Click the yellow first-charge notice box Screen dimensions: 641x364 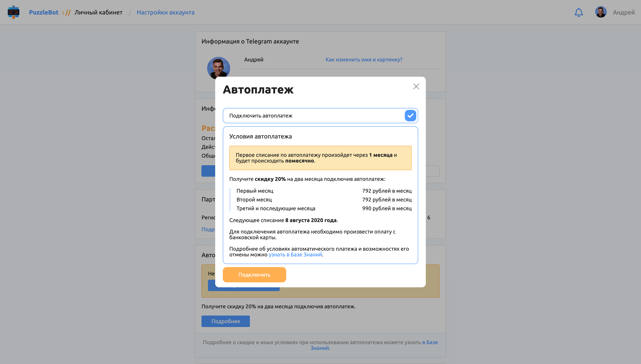320,158
